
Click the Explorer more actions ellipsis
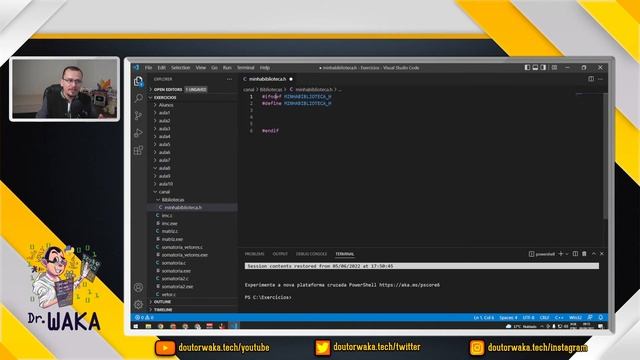point(229,79)
